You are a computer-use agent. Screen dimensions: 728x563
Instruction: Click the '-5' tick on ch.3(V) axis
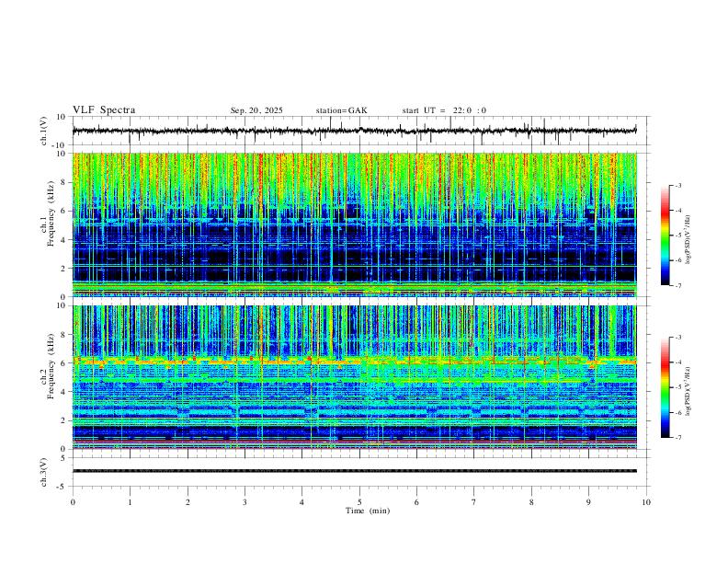pos(63,487)
